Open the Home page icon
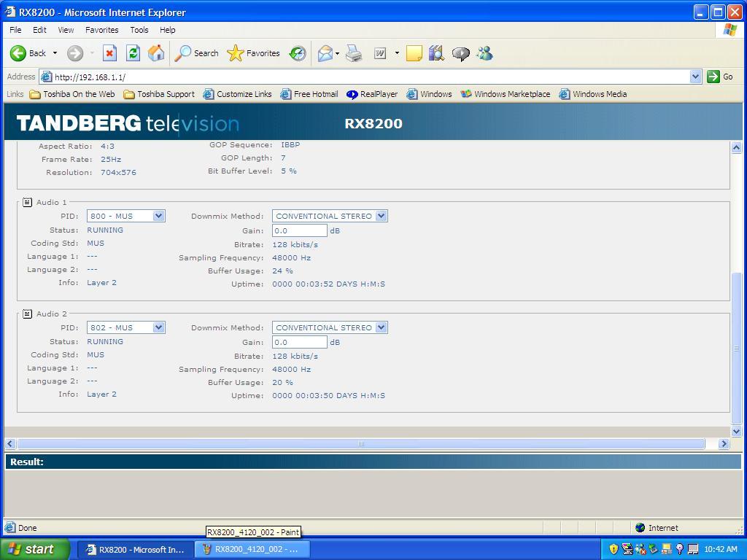The width and height of the screenshot is (747, 560). point(156,53)
